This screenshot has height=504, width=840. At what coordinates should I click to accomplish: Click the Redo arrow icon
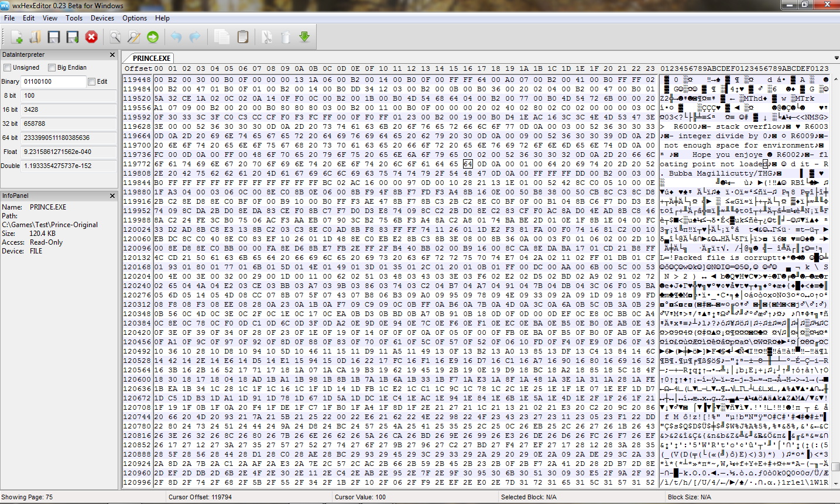click(195, 37)
